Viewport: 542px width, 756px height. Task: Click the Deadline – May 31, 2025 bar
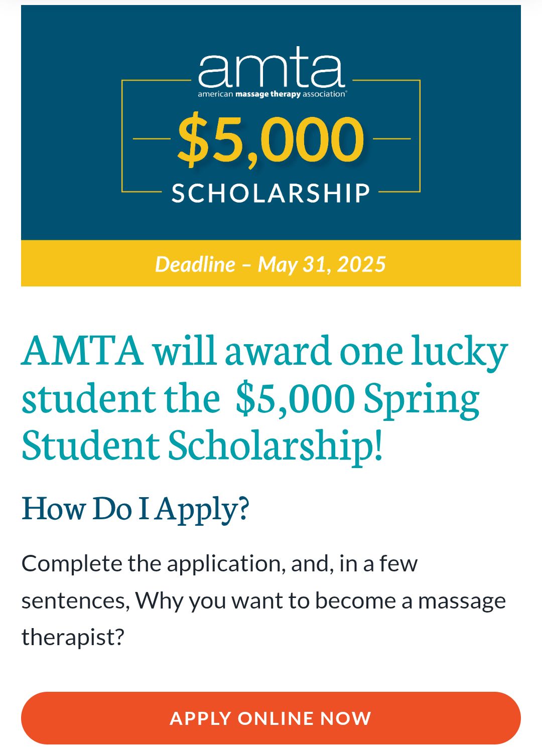271,264
